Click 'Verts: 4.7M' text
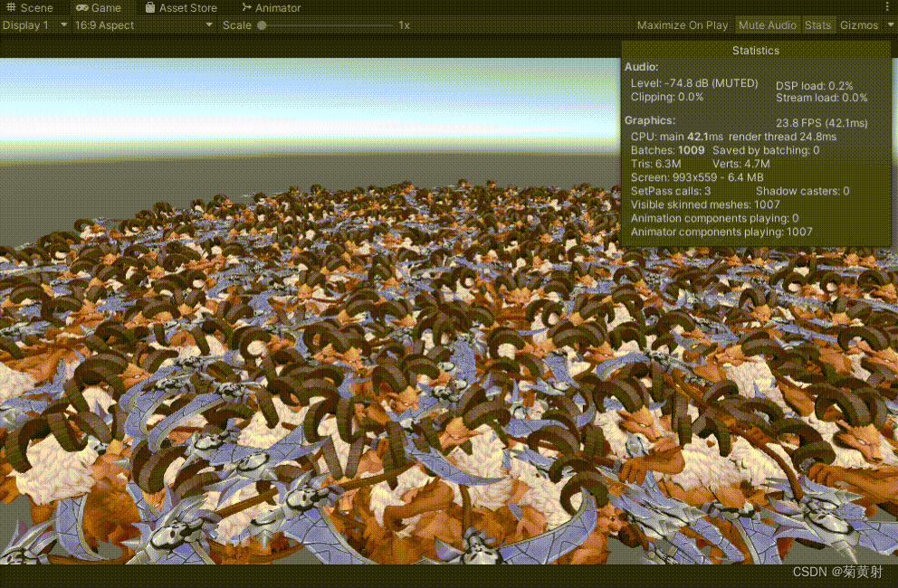 coord(741,164)
